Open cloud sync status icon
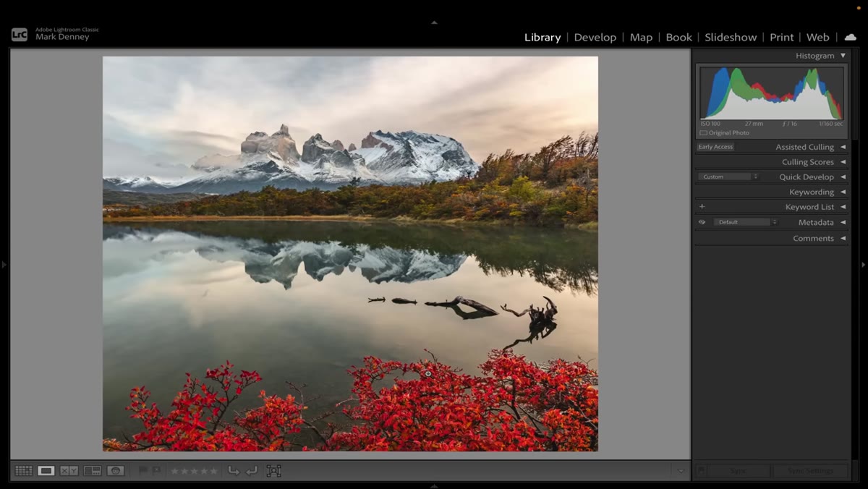 851,37
